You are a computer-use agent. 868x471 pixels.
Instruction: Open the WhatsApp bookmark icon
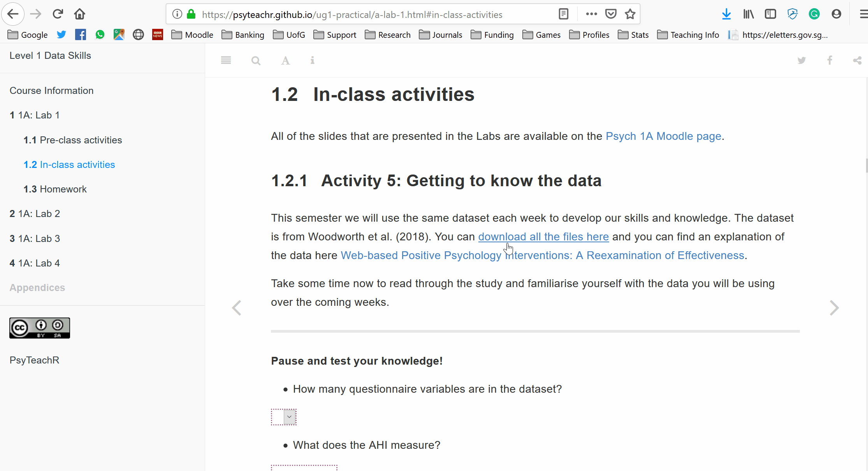[x=100, y=35]
